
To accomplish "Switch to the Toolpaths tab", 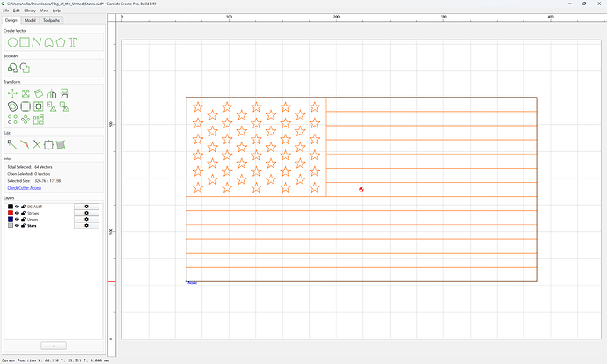I will 51,20.
